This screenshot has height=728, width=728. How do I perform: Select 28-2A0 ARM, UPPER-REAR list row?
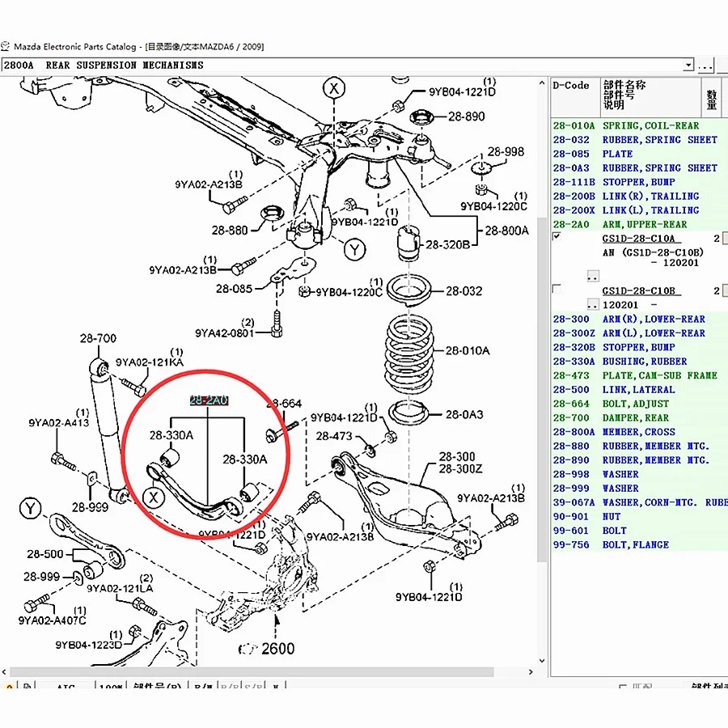point(639,225)
